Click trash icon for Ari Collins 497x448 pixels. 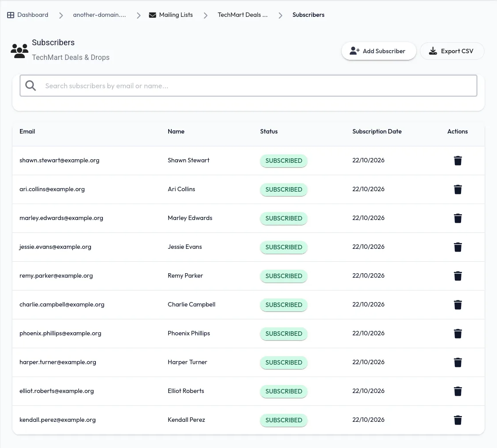(458, 189)
